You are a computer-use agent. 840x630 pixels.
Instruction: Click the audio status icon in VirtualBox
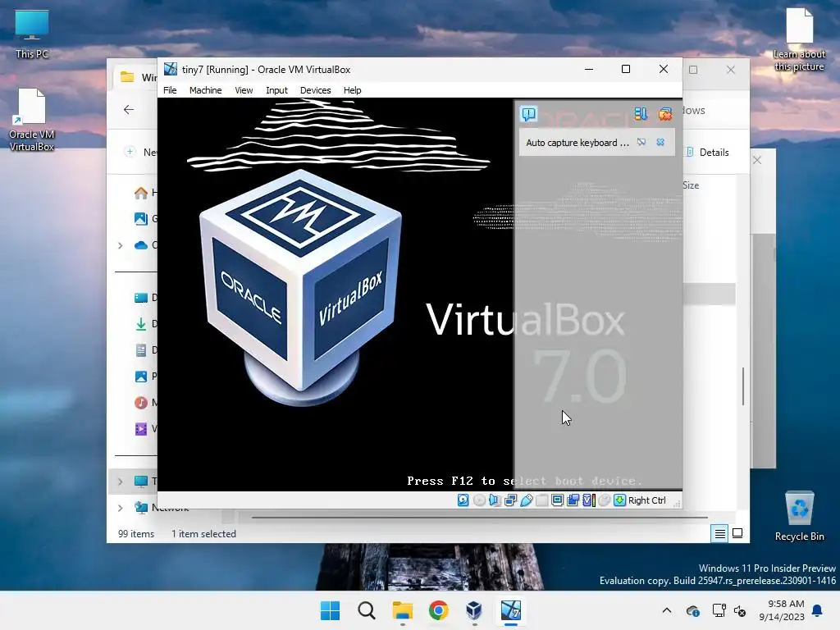495,500
